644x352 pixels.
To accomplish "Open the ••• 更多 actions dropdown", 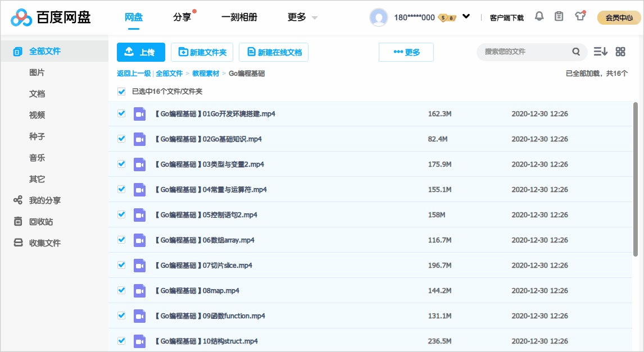I will pos(406,52).
